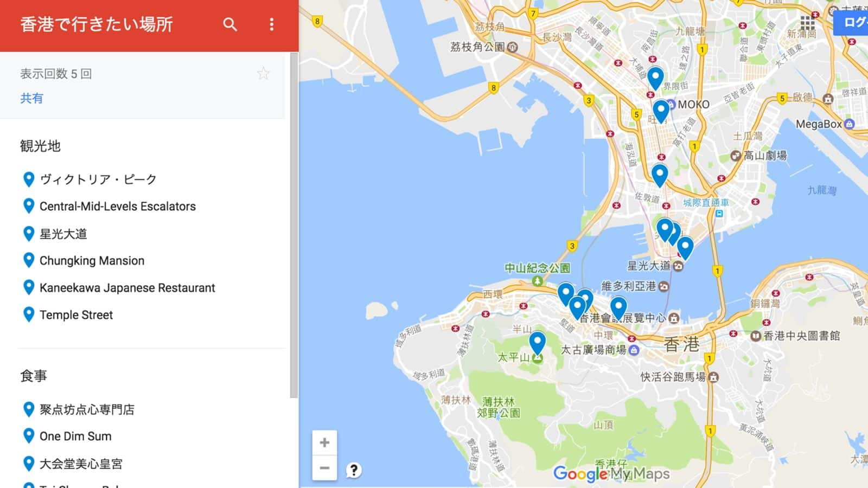Click the 城際直通車 station label
Viewport: 868px width, 488px height.
click(x=706, y=203)
